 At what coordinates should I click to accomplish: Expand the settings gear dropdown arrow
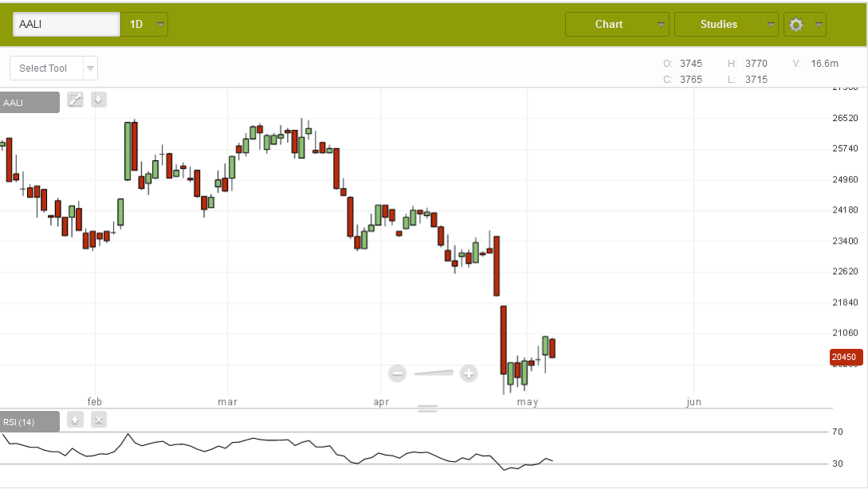(819, 25)
